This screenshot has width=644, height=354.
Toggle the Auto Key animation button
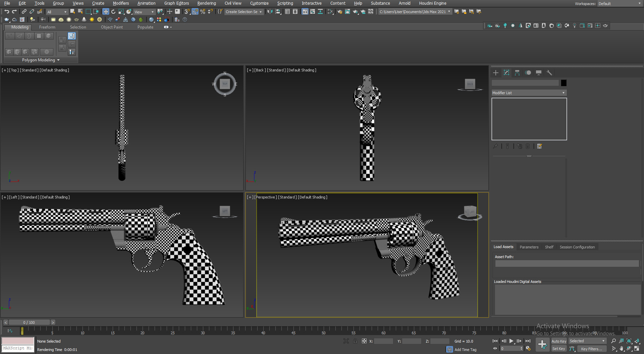[559, 341]
